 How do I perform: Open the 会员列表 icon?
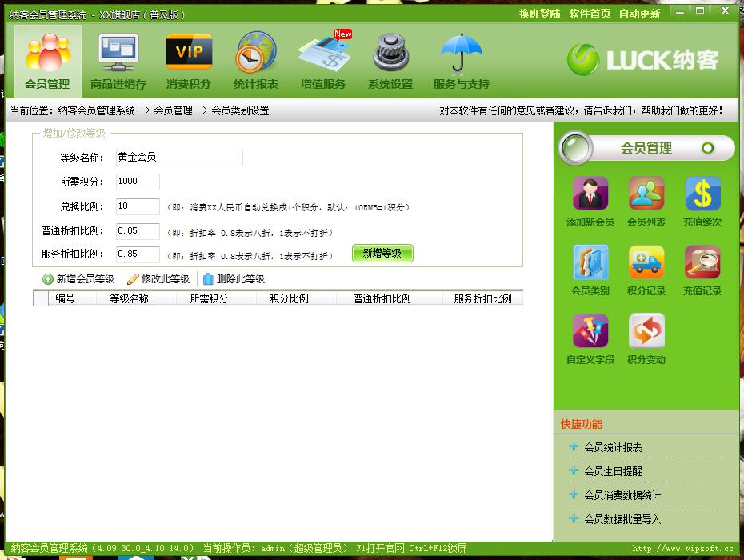pyautogui.click(x=646, y=194)
